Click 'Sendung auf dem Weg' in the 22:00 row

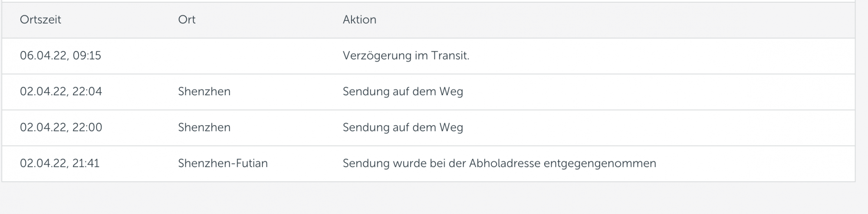point(403,127)
